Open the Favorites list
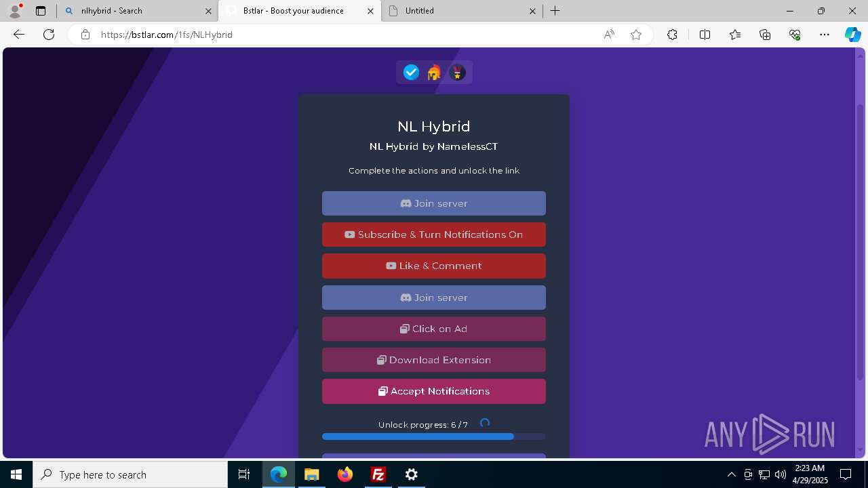Viewport: 868px width, 488px height. point(735,35)
